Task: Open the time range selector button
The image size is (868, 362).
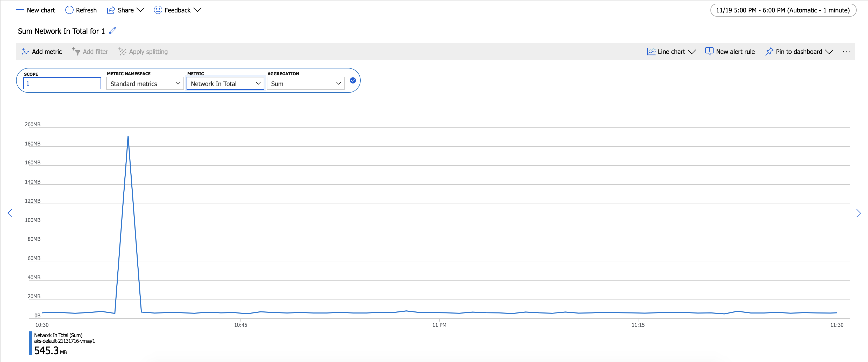Action: pos(783,10)
